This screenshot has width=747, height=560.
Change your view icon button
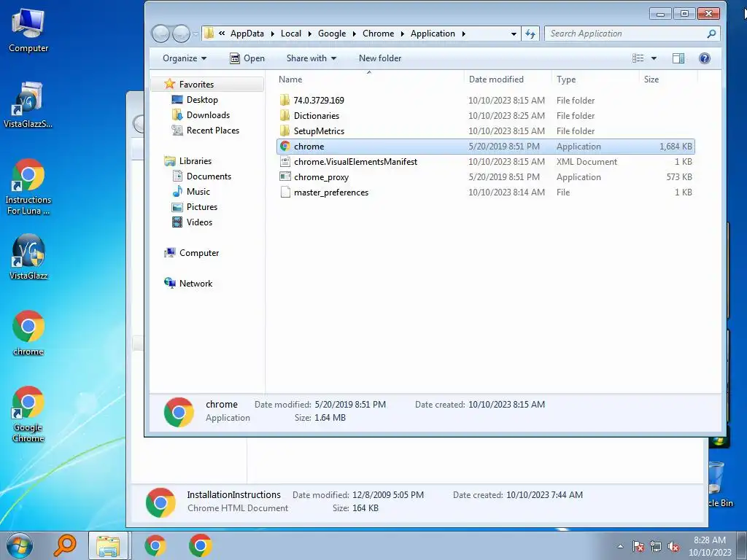point(638,58)
